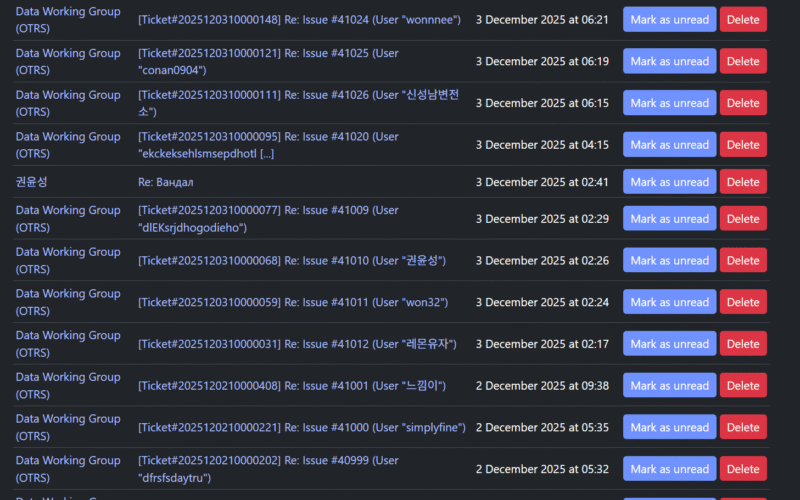The height and width of the screenshot is (500, 800).
Task: Open Issue #41012 ticket for user 레몬유자
Action: point(296,344)
